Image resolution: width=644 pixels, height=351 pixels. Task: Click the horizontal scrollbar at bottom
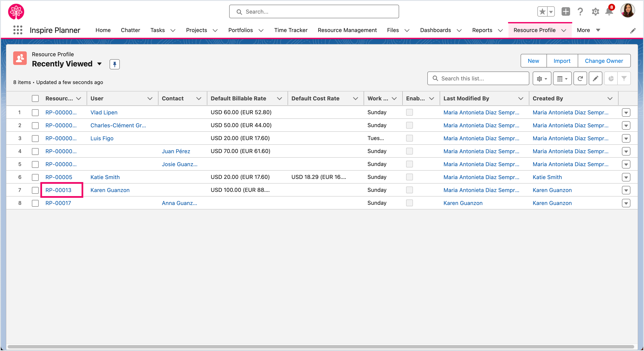tap(321, 347)
